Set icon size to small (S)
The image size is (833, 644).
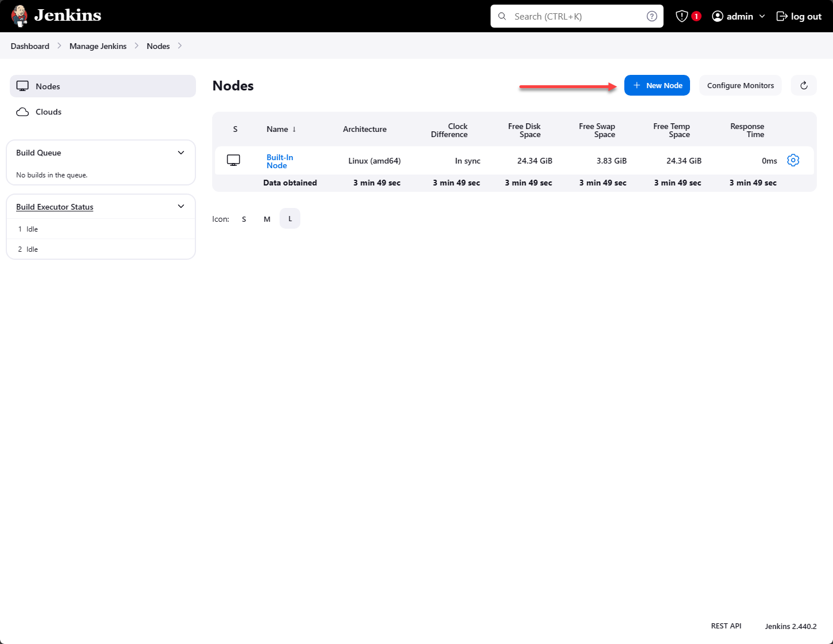244,219
